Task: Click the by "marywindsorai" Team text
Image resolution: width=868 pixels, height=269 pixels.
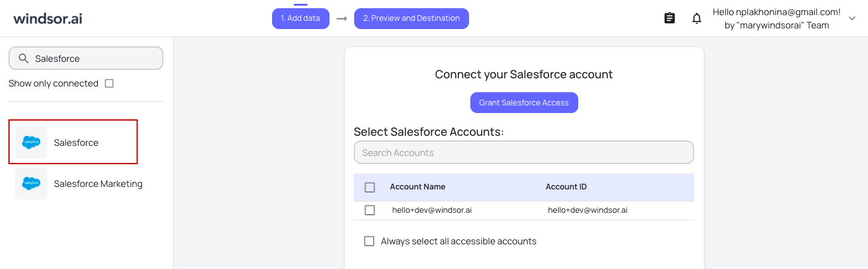Action: (776, 26)
